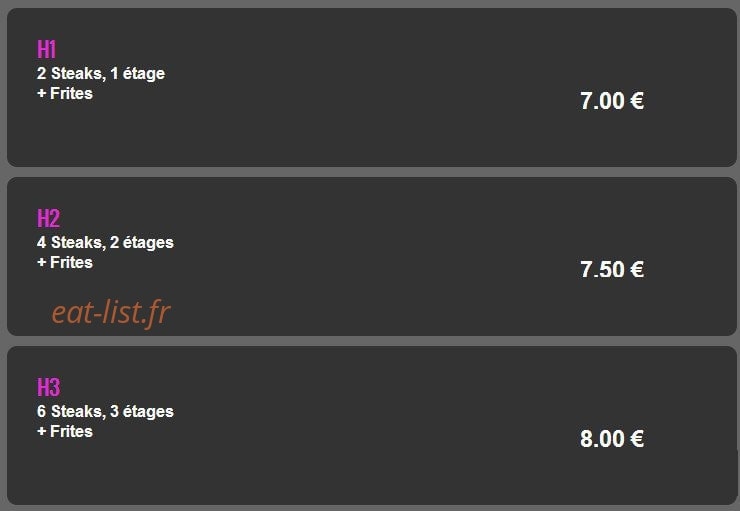Click '+ Frites' under the H2 burger
The image size is (740, 511).
(x=65, y=262)
